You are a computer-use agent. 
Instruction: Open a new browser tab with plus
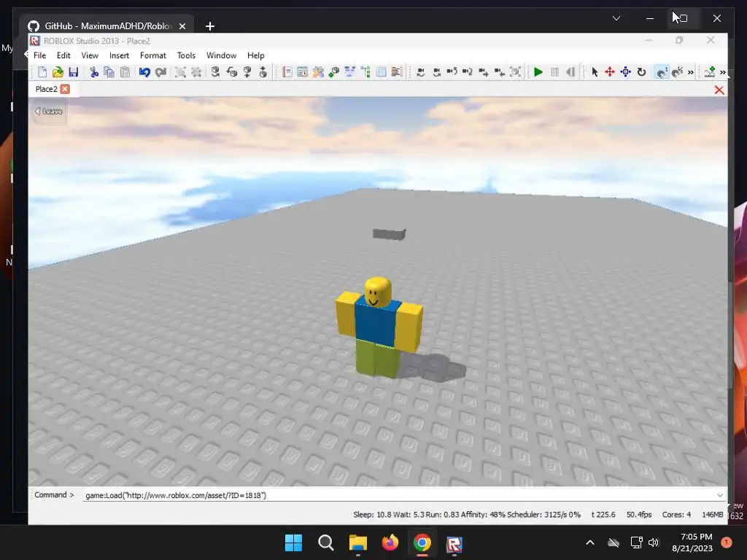tap(209, 26)
